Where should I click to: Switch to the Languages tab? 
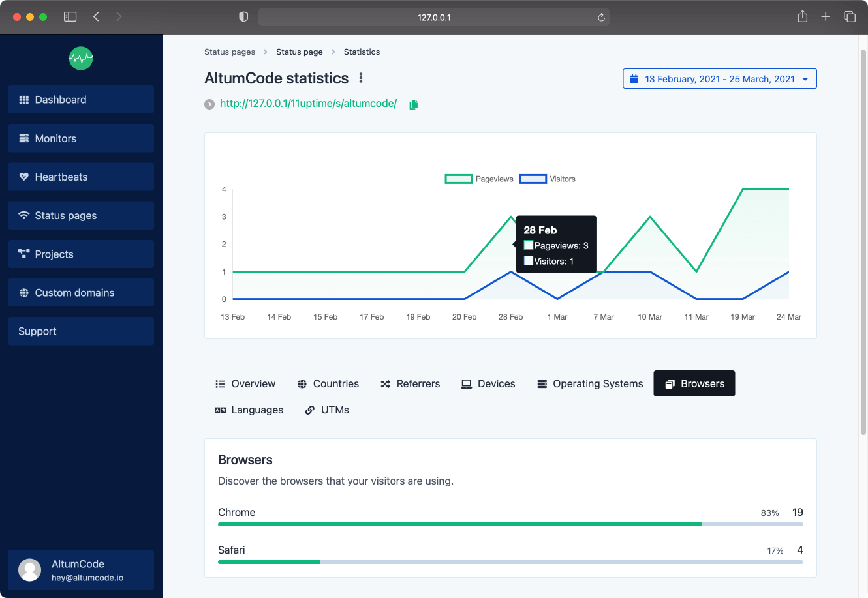click(x=249, y=410)
